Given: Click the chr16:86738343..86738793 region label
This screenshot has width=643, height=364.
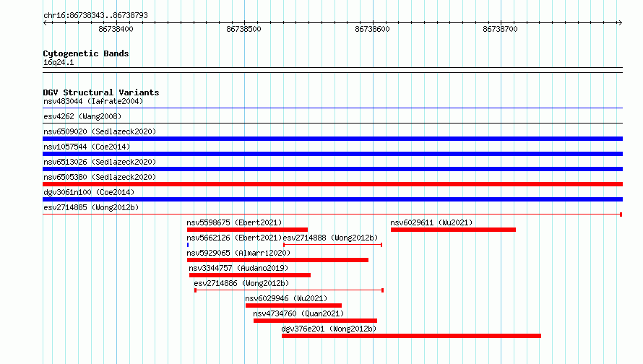Looking at the screenshot, I should [x=95, y=15].
